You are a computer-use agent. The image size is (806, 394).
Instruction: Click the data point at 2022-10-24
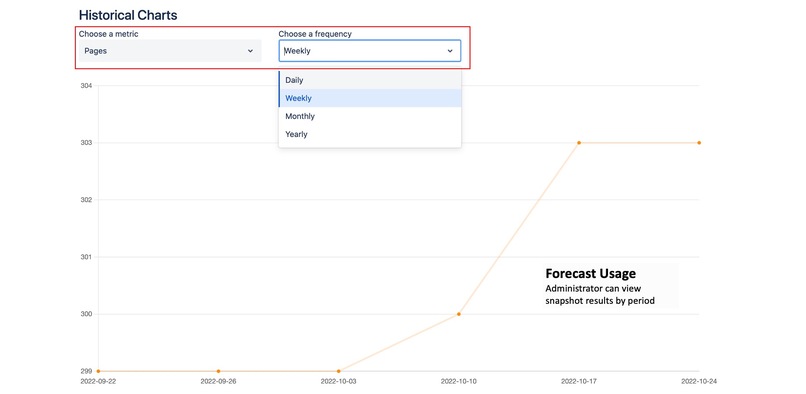tap(699, 142)
